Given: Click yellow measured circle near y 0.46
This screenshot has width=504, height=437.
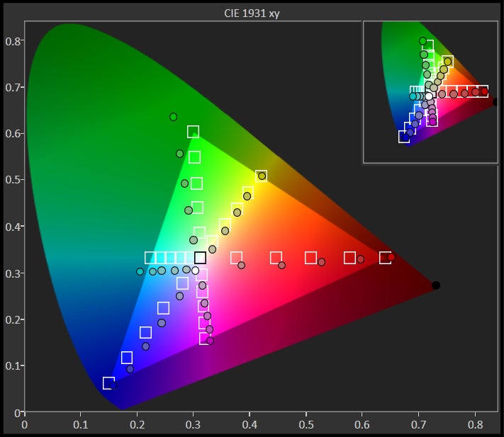Looking at the screenshot, I should (247, 196).
